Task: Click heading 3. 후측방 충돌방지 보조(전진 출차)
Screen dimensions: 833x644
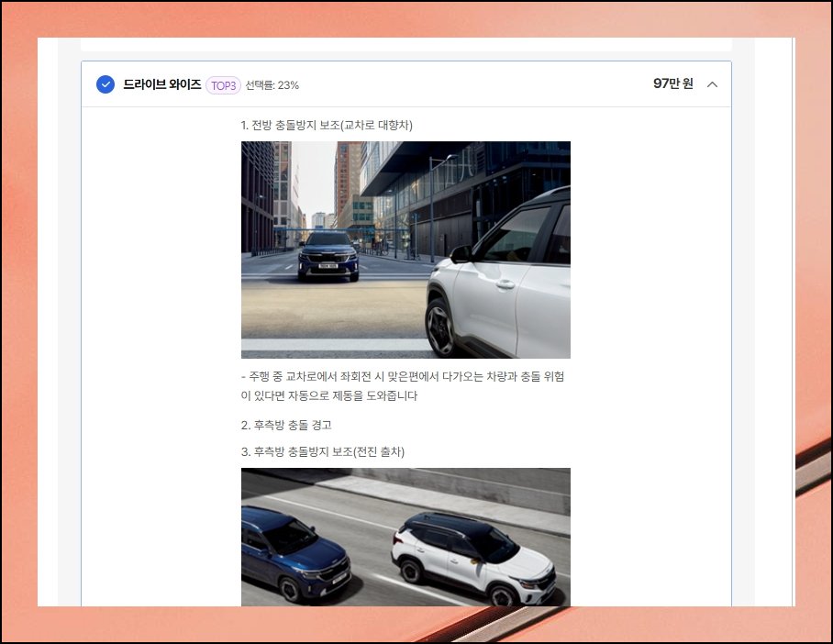Action: point(323,451)
